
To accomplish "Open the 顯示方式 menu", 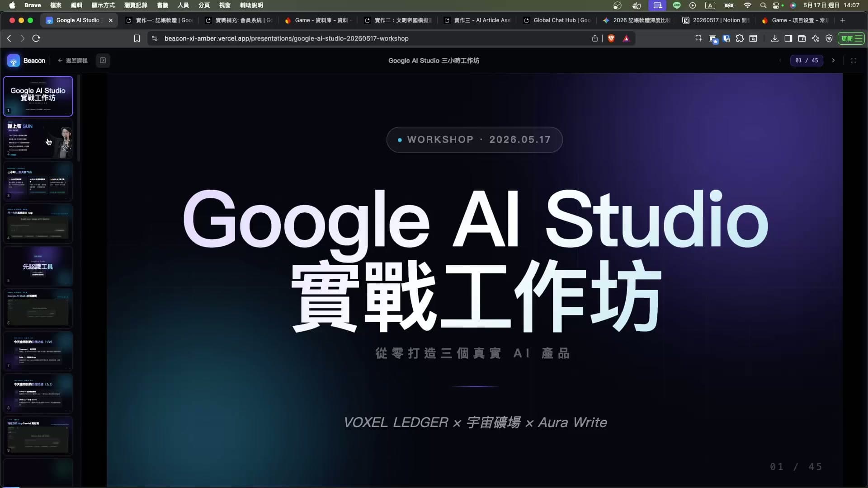I will click(x=103, y=5).
